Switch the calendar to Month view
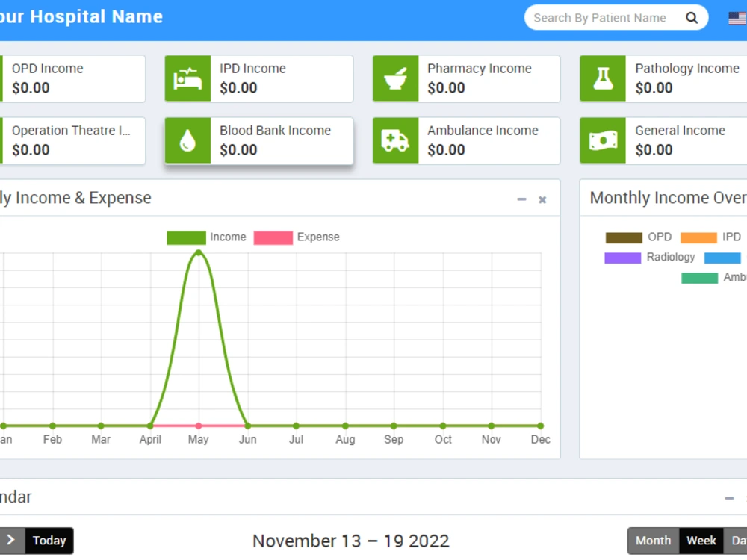The height and width of the screenshot is (560, 747). (x=653, y=540)
